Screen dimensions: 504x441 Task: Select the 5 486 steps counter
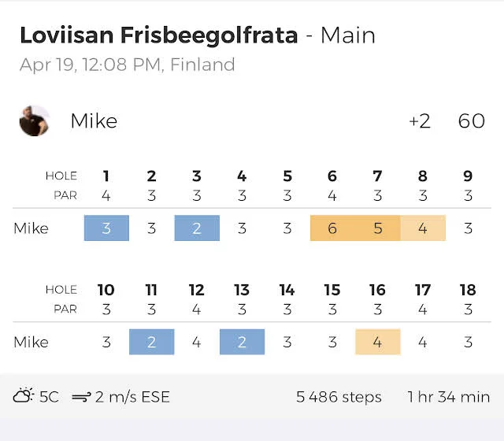(x=339, y=397)
